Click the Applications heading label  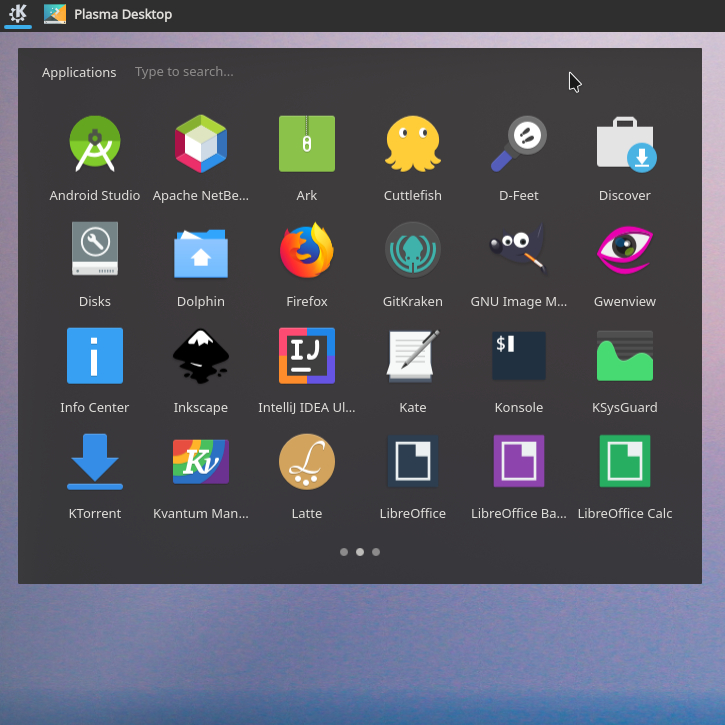tap(79, 73)
